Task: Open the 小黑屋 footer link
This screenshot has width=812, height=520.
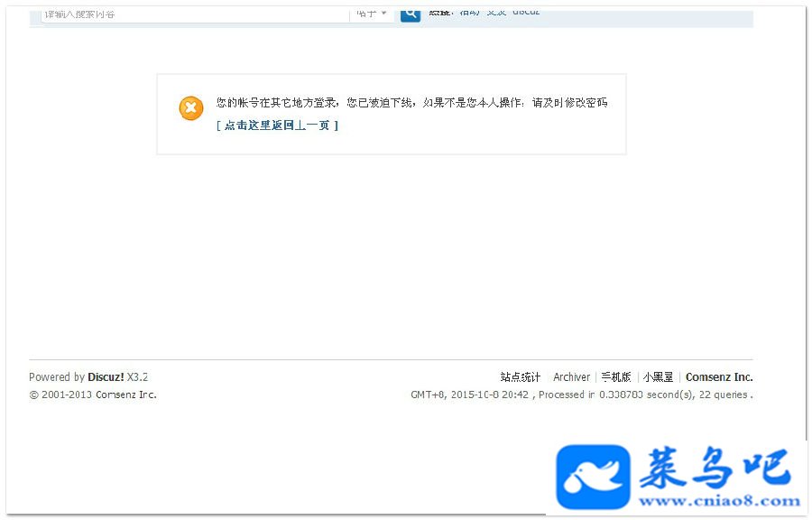Action: pos(659,377)
